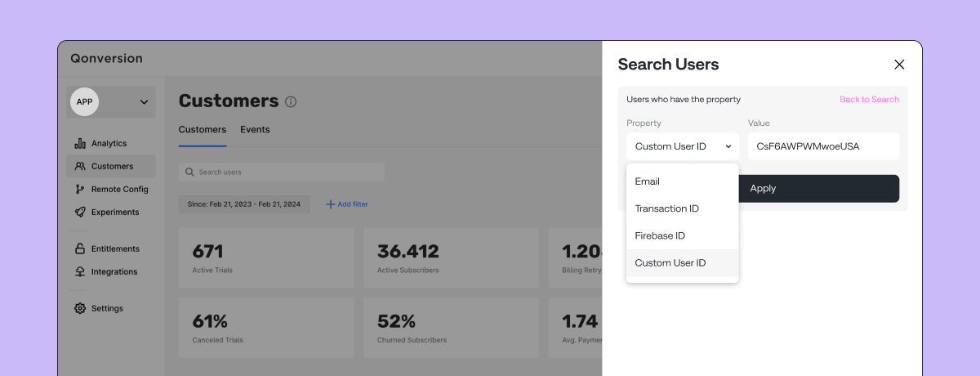Click the Analytics bar chart icon
This screenshot has width=980, height=376.
[80, 143]
